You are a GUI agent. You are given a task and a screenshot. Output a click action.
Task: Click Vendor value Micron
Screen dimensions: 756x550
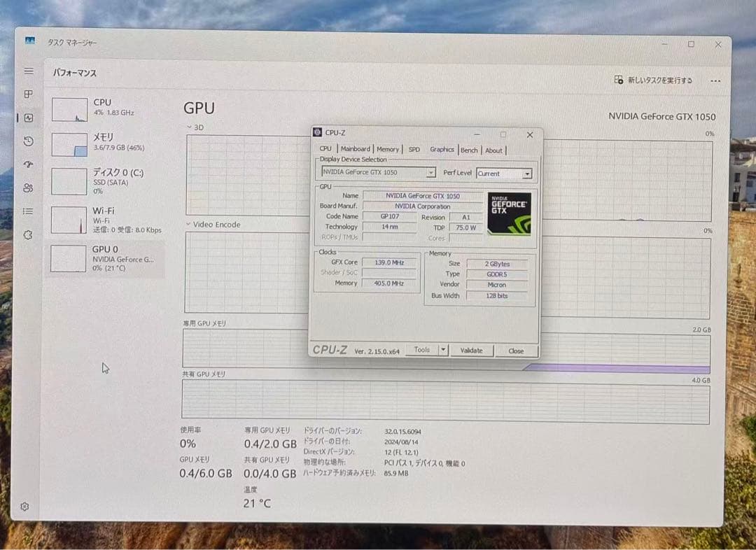pos(497,285)
